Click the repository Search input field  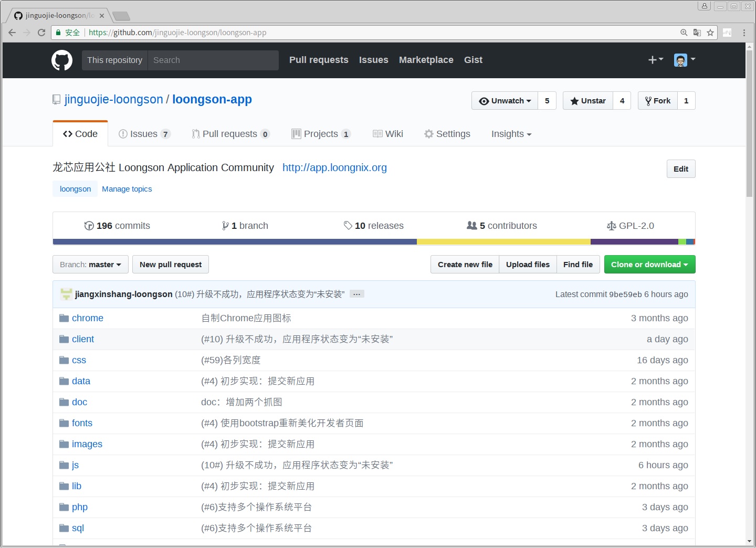[x=213, y=60]
